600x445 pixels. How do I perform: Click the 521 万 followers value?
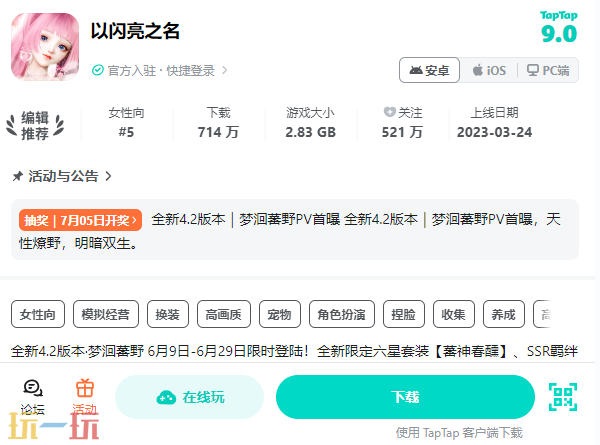402,132
